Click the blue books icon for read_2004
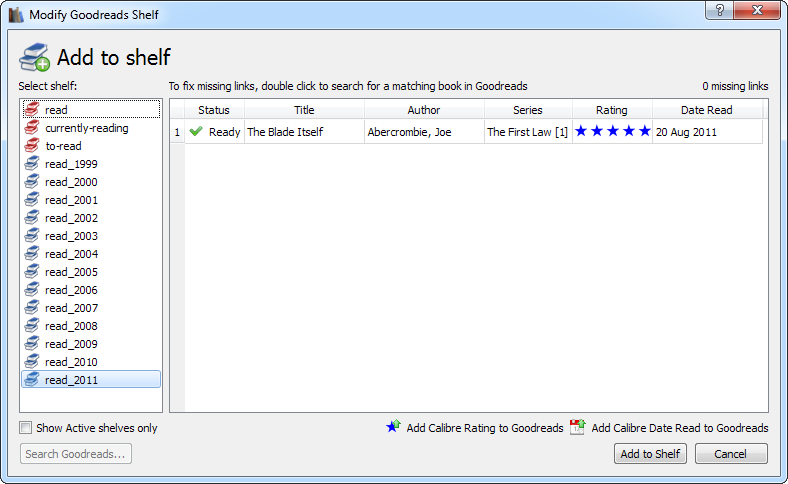 32,253
